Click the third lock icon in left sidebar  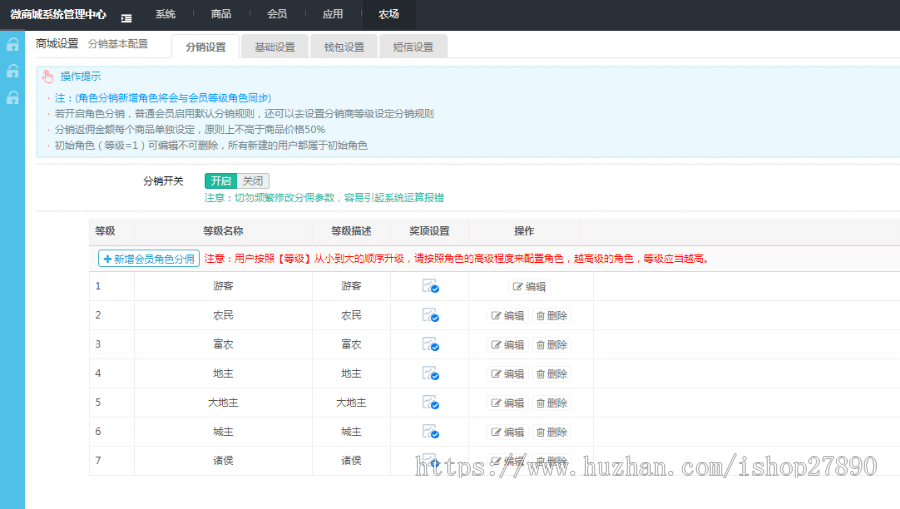point(12,98)
